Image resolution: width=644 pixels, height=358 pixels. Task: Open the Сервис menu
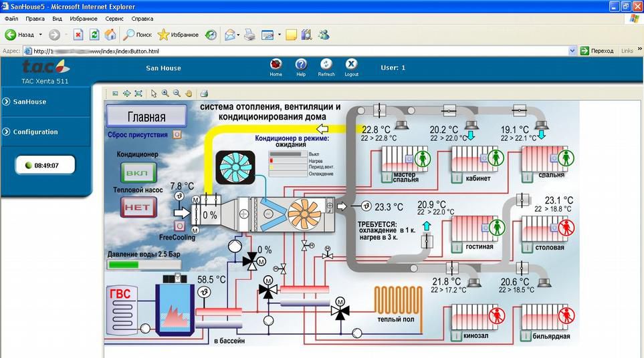tap(114, 19)
